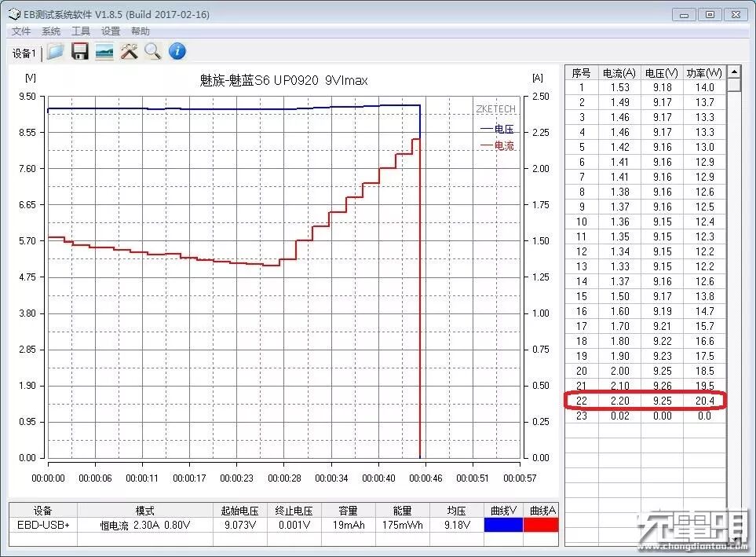This screenshot has height=557, width=756.
Task: Click the 恒电流 2.30A 0.80V mode cell
Action: (145, 525)
